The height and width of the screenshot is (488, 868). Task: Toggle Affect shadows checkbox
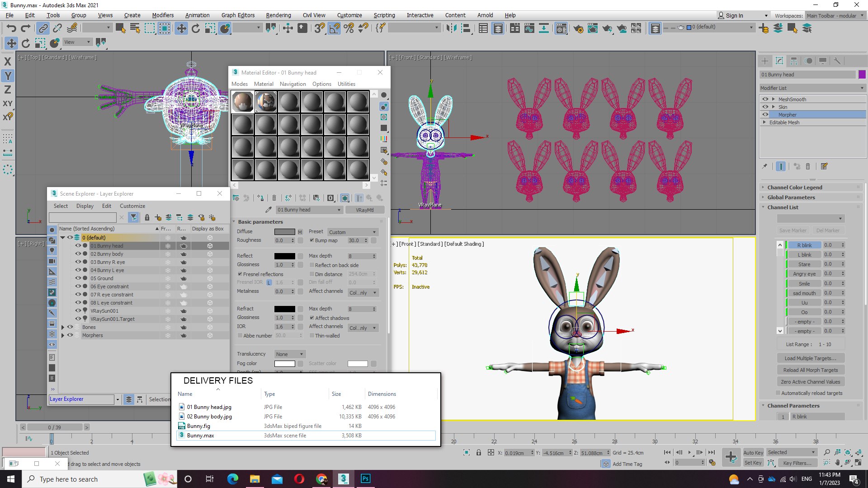[x=311, y=318]
